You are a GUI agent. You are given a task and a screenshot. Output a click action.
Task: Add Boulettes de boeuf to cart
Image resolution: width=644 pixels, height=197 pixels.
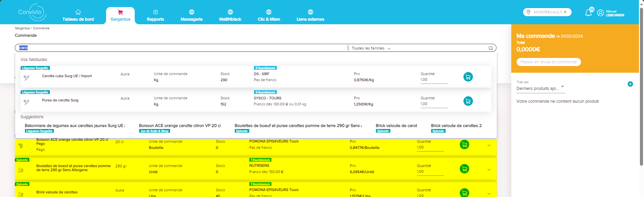coord(464,169)
